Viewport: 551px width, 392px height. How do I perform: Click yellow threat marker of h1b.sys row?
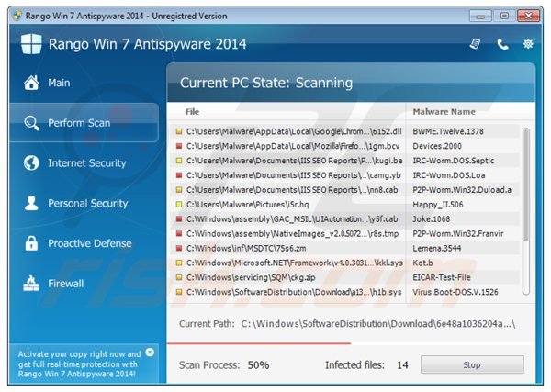[x=179, y=292]
